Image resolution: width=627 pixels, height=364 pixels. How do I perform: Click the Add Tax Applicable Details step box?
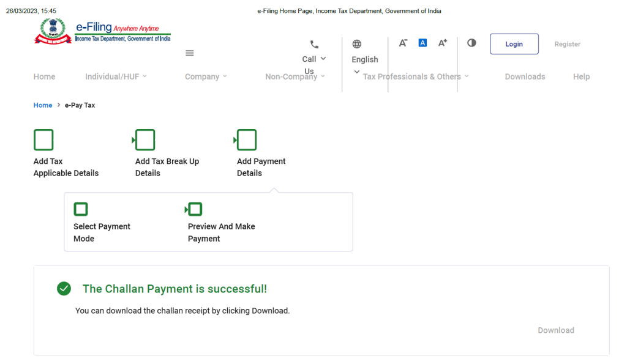[43, 140]
